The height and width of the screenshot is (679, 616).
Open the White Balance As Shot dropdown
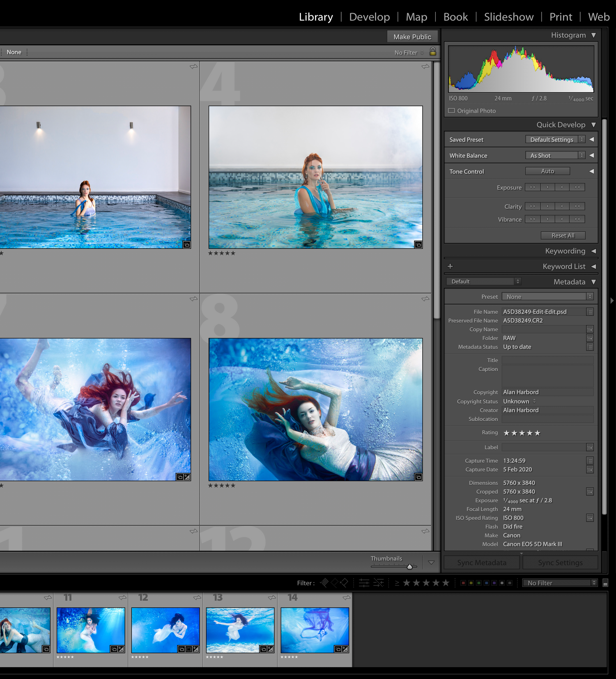(x=555, y=155)
